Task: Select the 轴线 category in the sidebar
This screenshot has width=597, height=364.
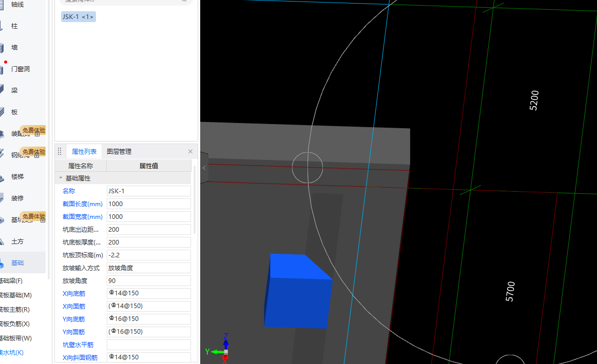Action: 17,5
